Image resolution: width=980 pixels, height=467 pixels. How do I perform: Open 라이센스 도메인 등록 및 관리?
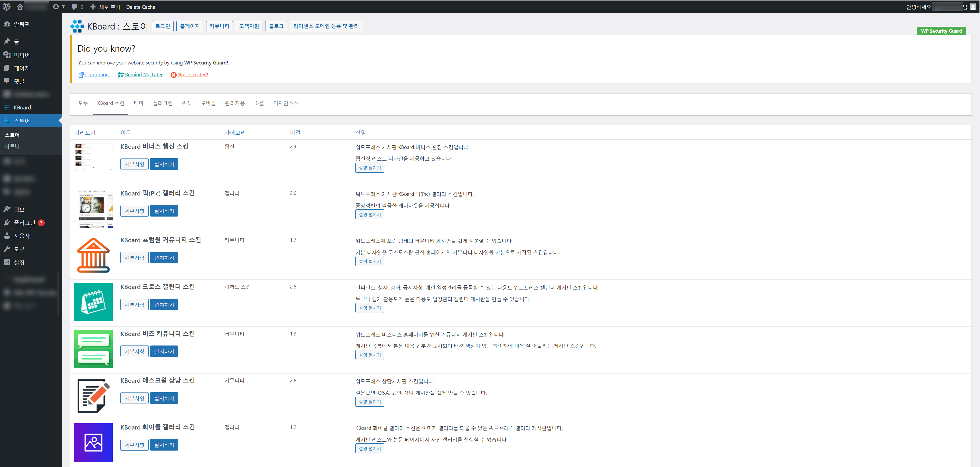point(326,26)
